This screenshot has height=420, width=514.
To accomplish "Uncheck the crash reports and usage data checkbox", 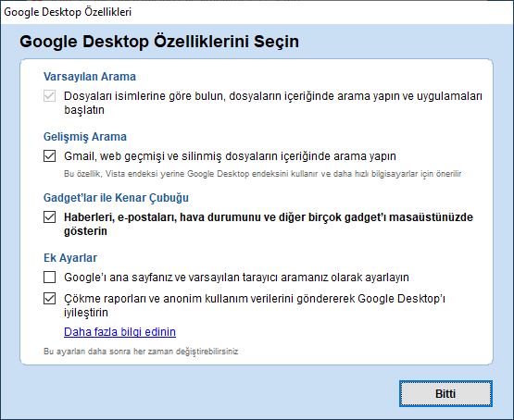I will click(x=49, y=299).
